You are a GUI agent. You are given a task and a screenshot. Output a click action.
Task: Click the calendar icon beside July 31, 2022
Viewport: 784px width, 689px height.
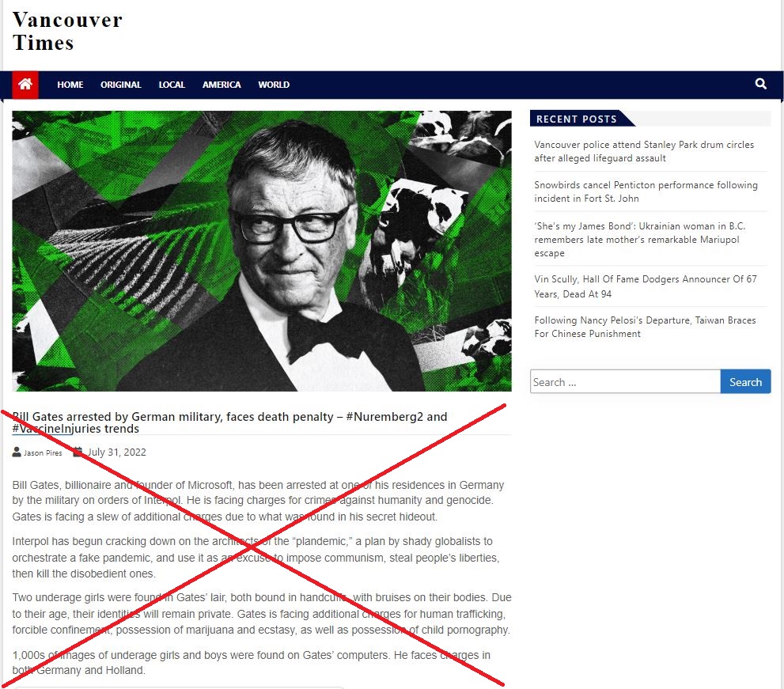coord(78,452)
